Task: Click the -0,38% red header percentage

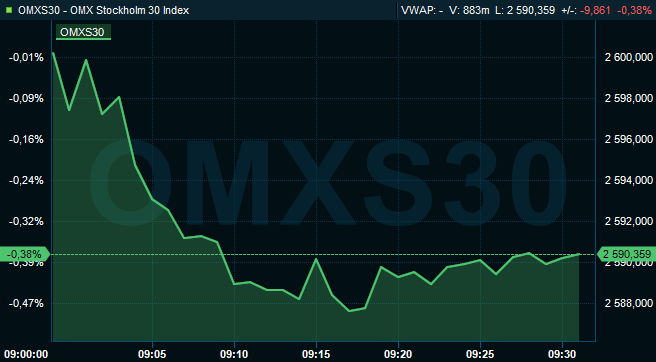Action: (x=634, y=10)
